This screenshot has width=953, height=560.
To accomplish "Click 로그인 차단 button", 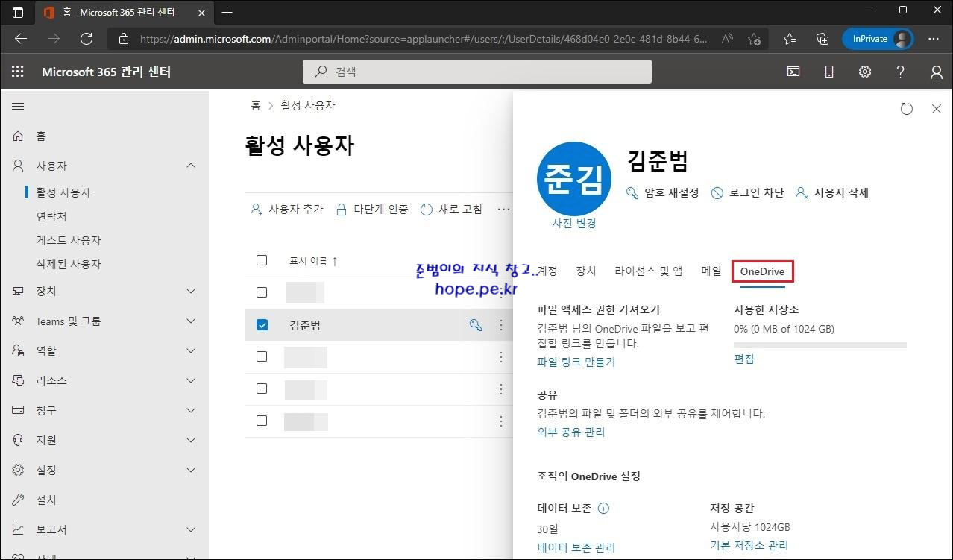I will pyautogui.click(x=747, y=192).
